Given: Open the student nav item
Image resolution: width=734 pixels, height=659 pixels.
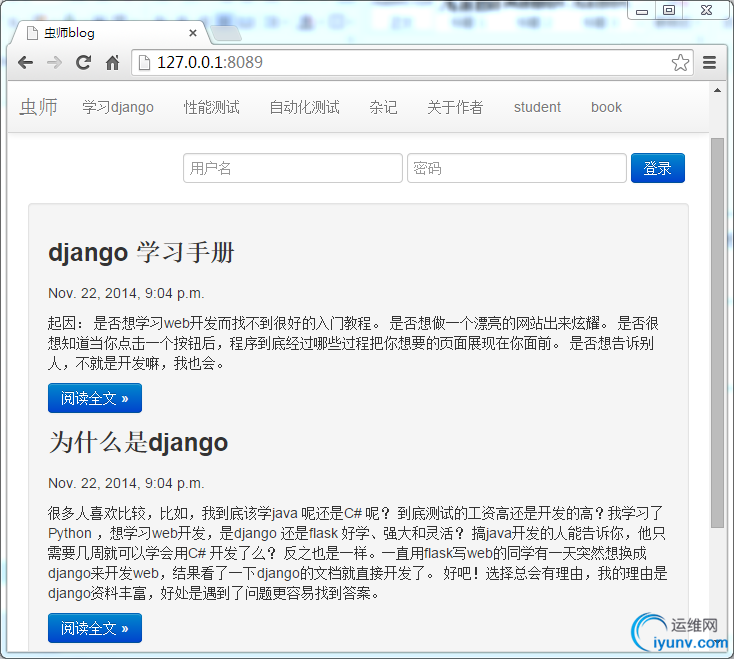Looking at the screenshot, I should coord(537,107).
